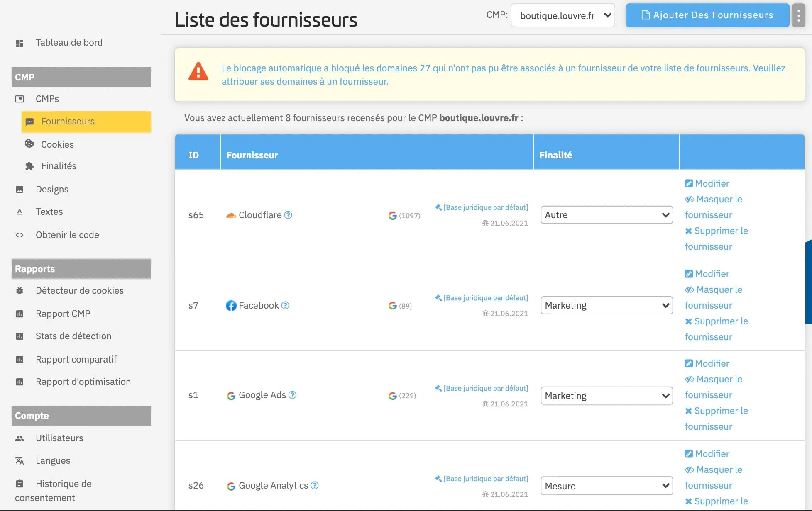Image resolution: width=812 pixels, height=511 pixels.
Task: Open Finalités sidebar entry
Action: 59,166
